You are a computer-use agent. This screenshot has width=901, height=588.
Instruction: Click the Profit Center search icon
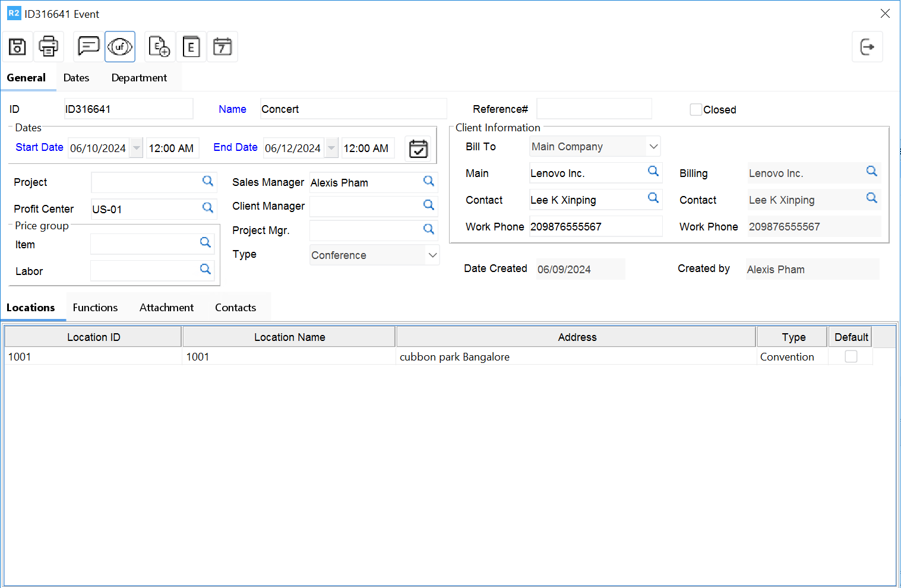208,208
